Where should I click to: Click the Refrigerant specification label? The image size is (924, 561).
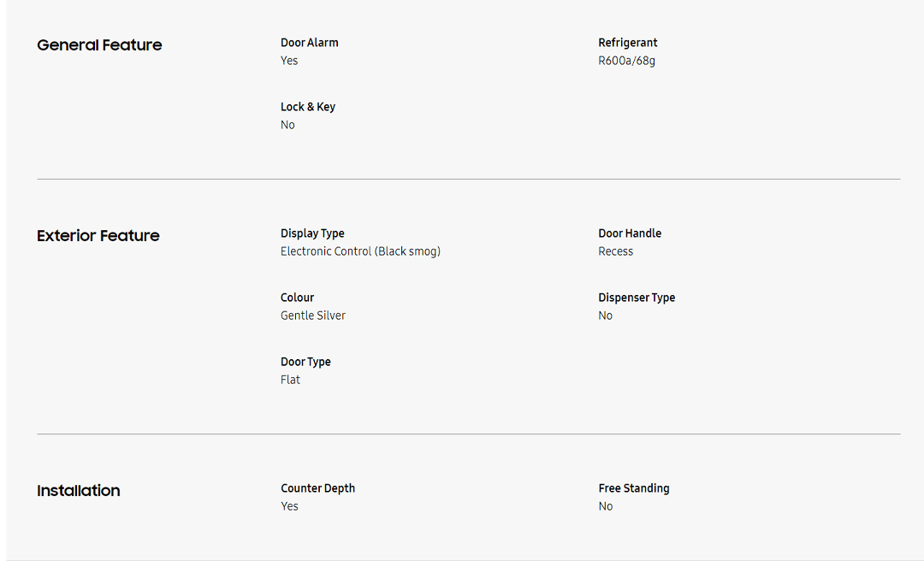[627, 43]
